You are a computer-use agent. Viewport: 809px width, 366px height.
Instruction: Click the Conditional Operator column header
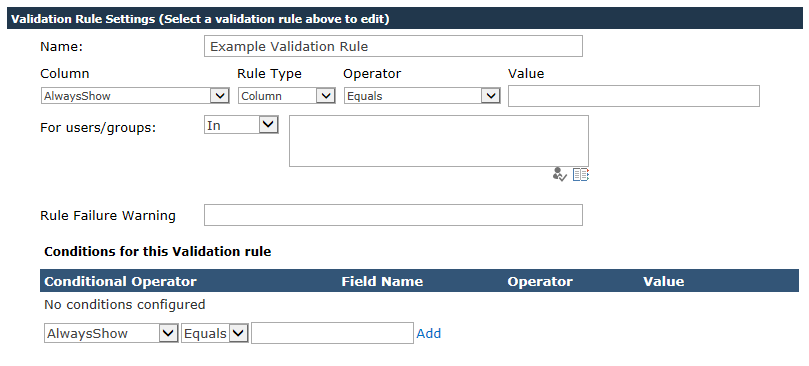120,281
